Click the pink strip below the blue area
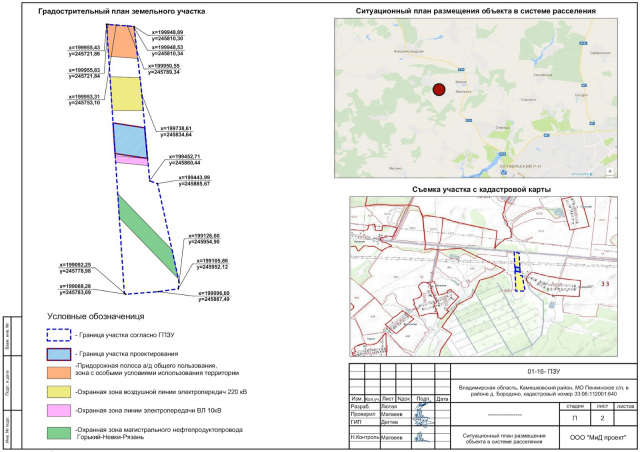 [131, 160]
